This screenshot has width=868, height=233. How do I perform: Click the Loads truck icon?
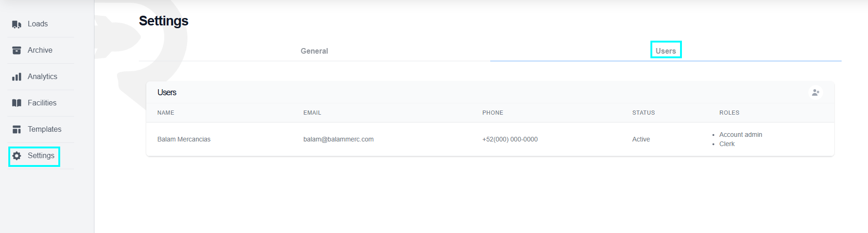click(x=17, y=24)
